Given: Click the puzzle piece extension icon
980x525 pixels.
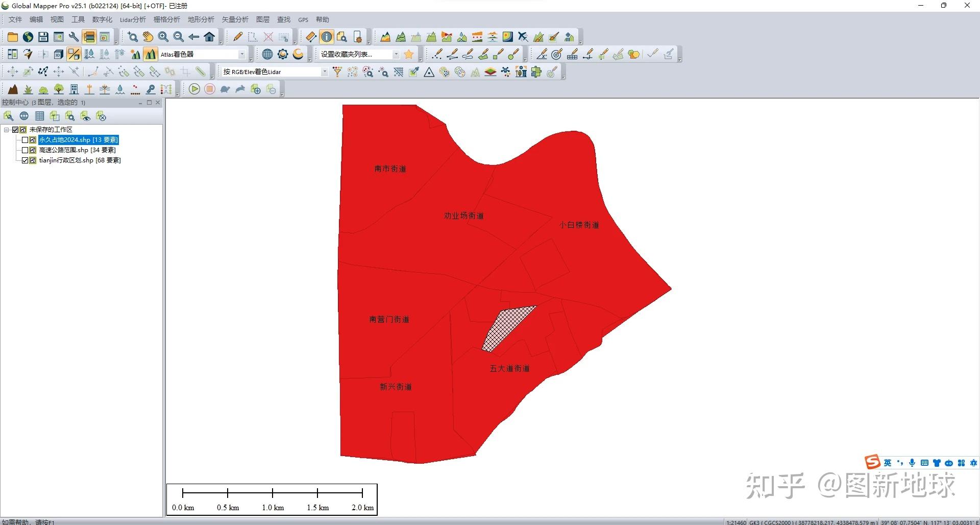Looking at the screenshot, I should click(x=536, y=72).
